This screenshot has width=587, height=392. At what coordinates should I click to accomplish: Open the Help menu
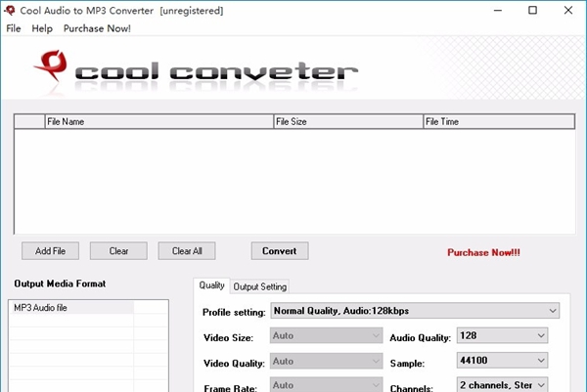click(42, 28)
